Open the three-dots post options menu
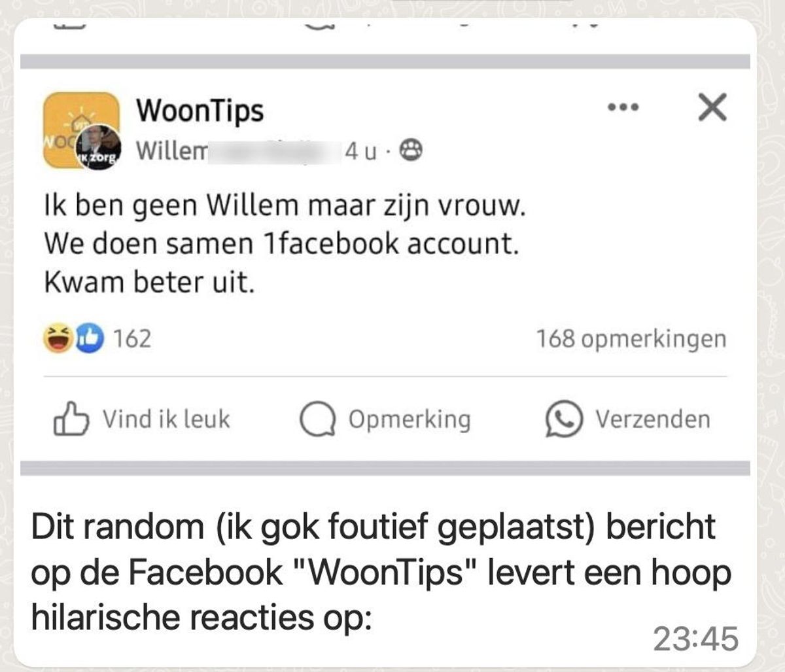 623,107
